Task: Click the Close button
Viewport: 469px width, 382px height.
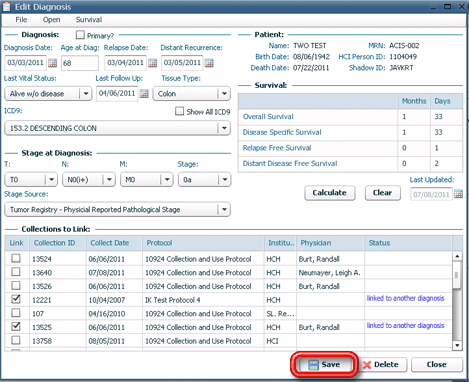Action: click(x=437, y=365)
